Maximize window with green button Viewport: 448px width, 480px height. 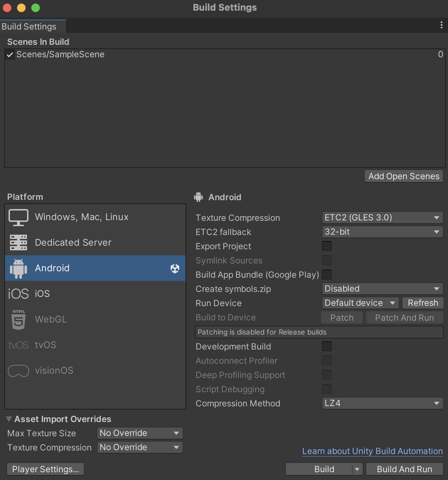point(36,7)
